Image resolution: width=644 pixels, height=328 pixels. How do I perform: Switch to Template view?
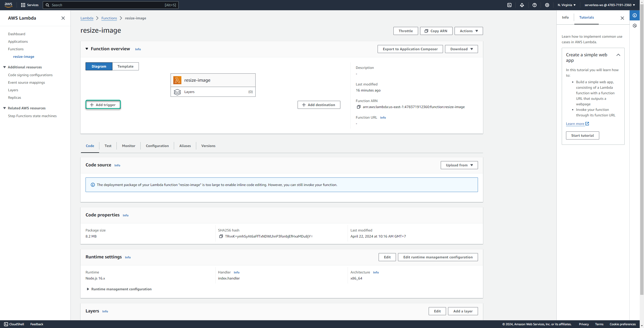click(x=126, y=66)
